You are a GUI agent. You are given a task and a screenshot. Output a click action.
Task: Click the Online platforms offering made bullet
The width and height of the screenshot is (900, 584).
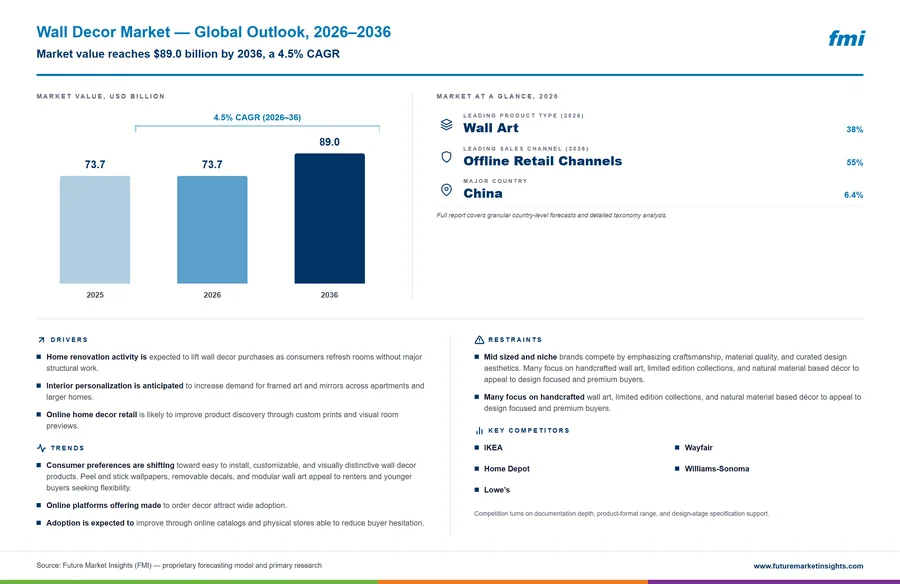(162, 506)
